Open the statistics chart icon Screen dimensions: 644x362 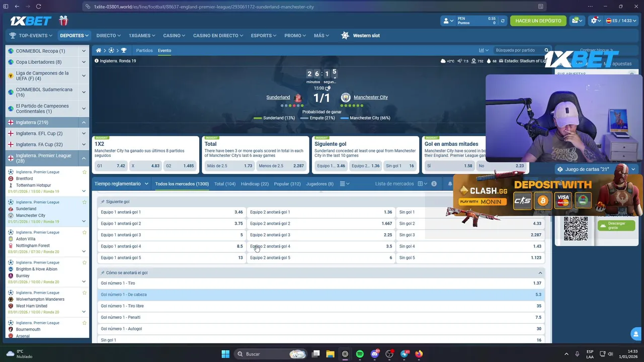click(481, 50)
